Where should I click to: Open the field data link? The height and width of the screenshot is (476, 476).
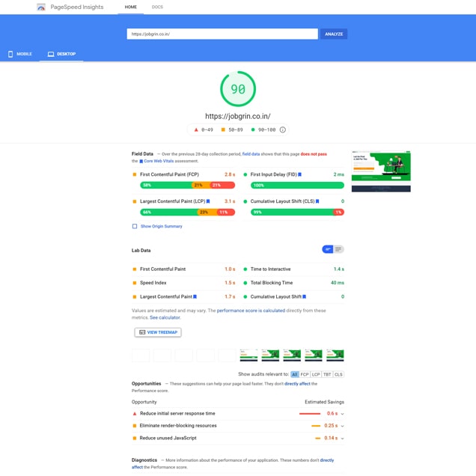251,154
